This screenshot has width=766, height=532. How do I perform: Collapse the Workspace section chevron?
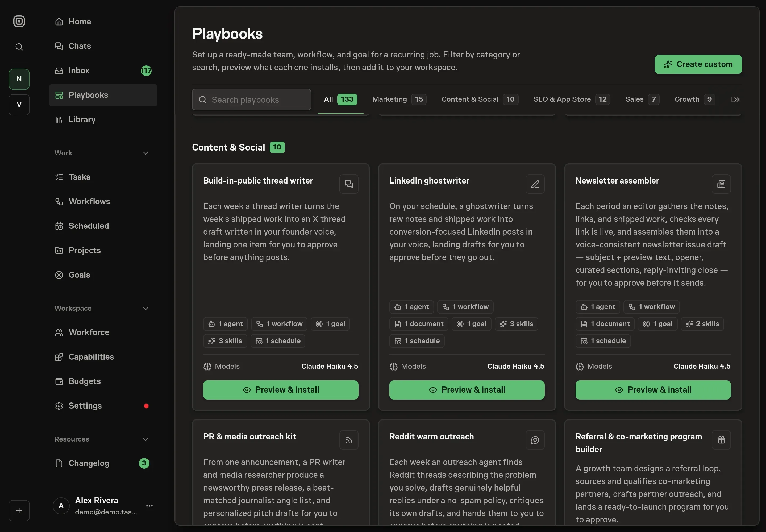146,308
